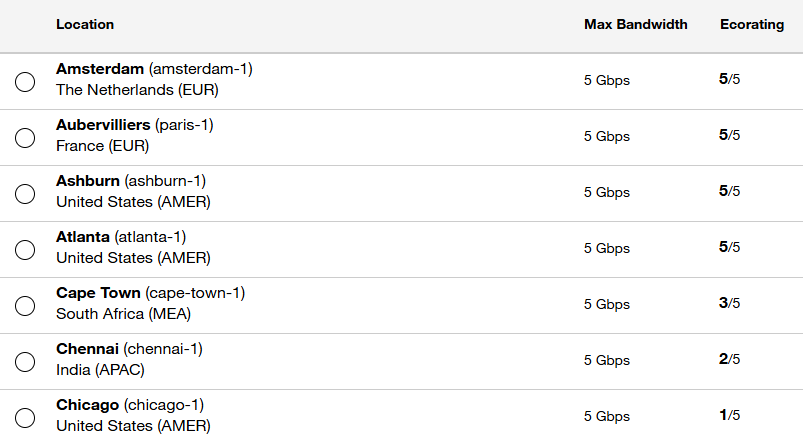Click the Aubervilliers (paris-1) location name
Screen dimensions: 803x442
click(x=135, y=125)
